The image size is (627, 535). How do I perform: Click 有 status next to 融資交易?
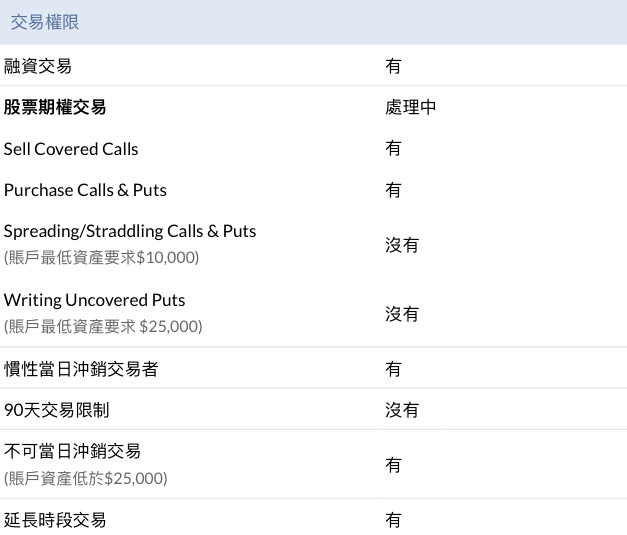(x=393, y=66)
